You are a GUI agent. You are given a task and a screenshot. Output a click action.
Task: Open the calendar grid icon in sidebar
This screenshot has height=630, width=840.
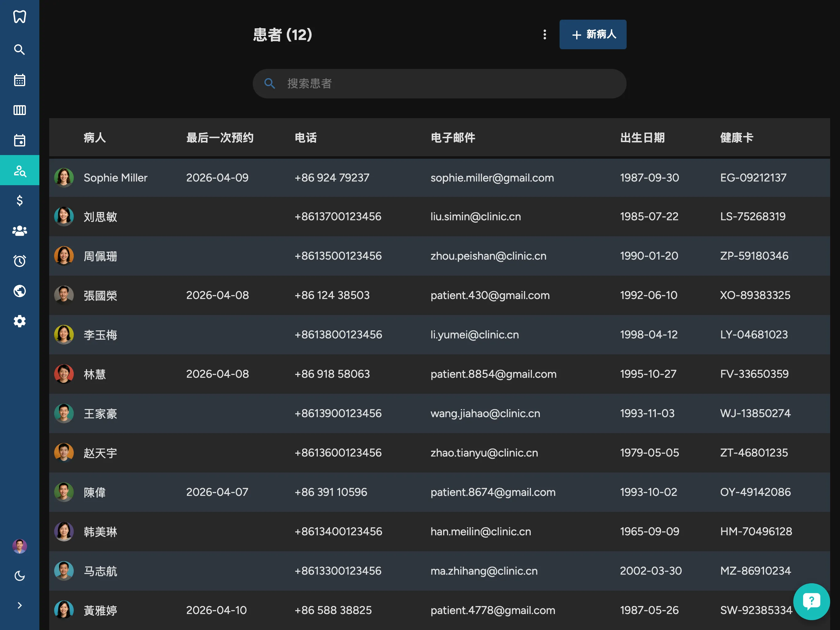19,80
